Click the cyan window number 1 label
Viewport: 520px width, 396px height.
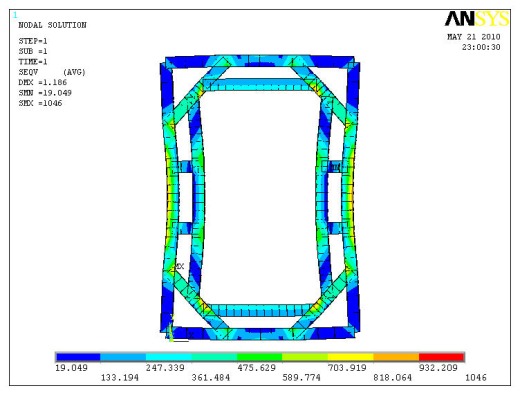(15, 15)
